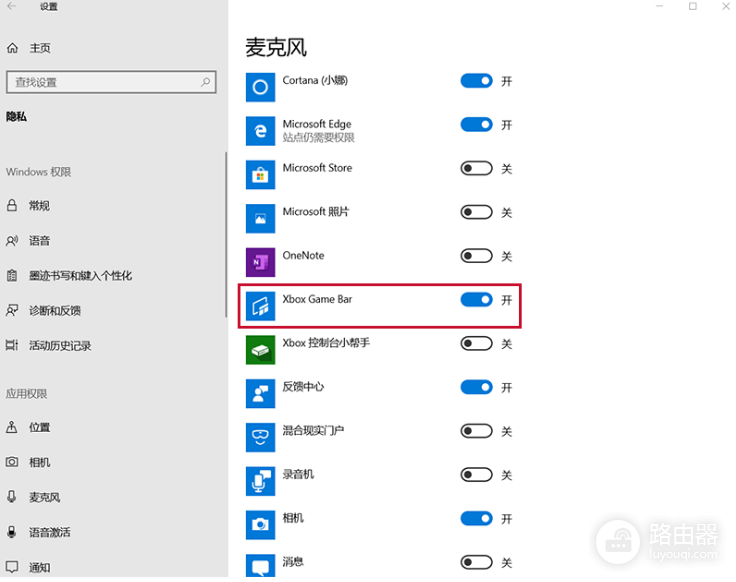Click the 混合现实门户 app icon

(260, 437)
